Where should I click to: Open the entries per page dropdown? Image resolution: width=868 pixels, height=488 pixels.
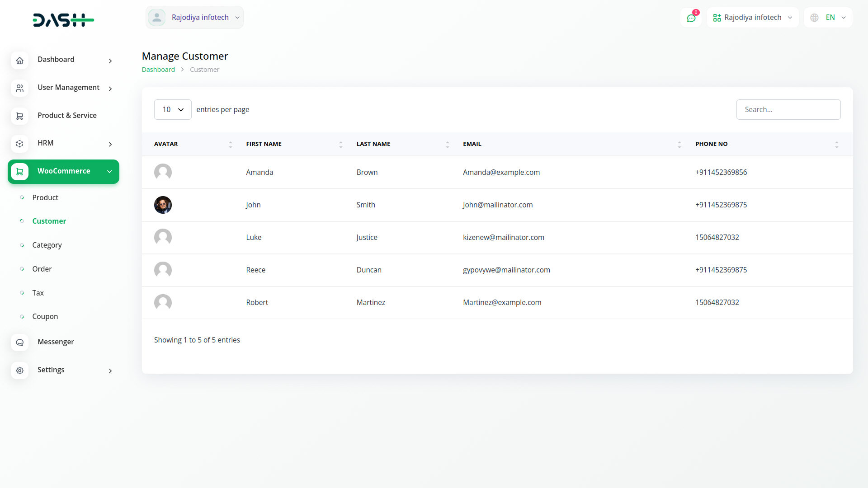[x=173, y=109]
